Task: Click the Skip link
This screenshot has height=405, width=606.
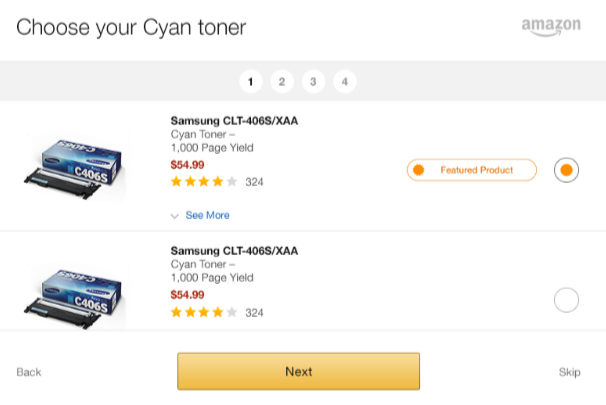Action: tap(569, 372)
